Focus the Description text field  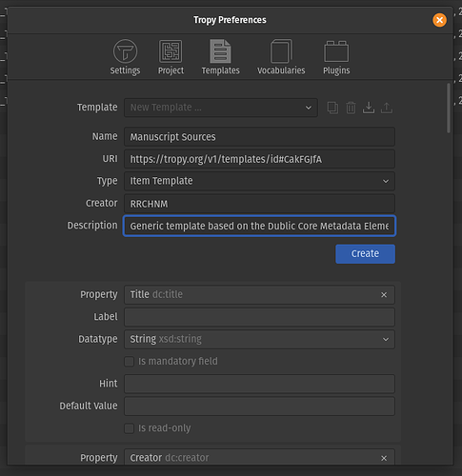pos(259,226)
